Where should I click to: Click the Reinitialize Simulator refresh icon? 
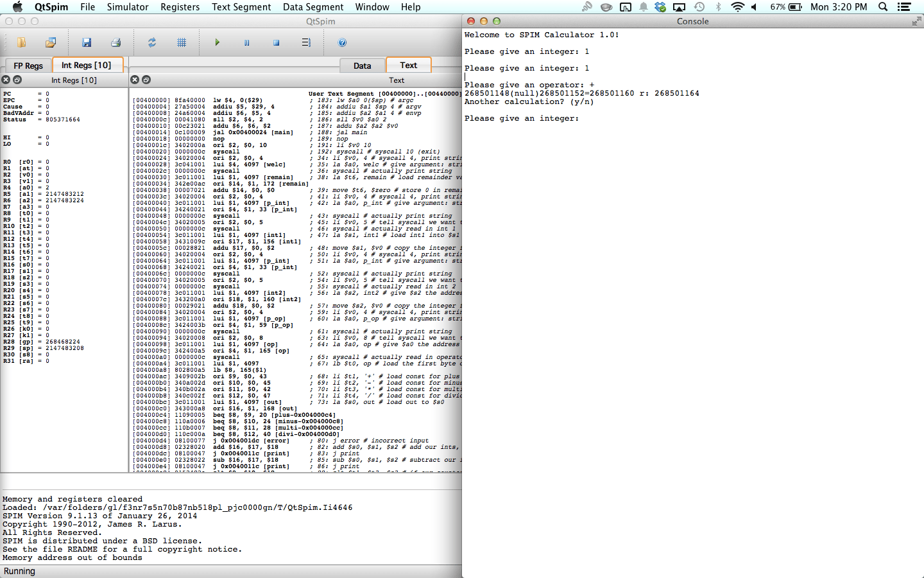152,42
